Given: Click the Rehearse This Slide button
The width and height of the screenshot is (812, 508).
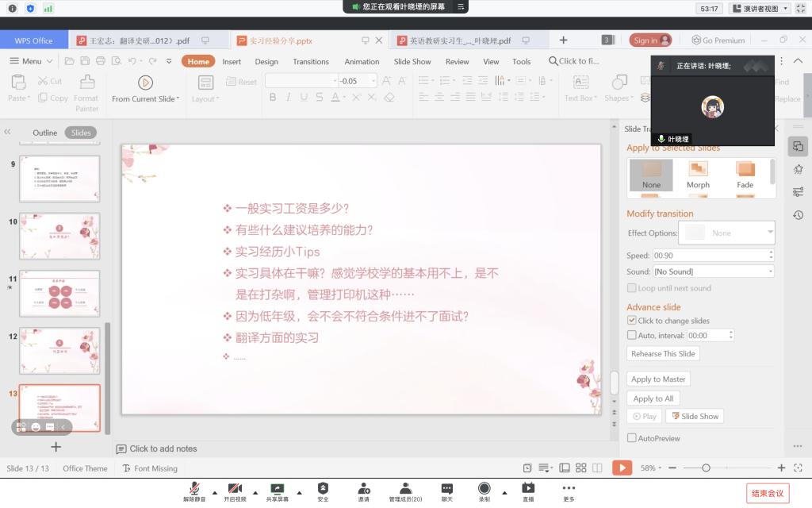Looking at the screenshot, I should [x=663, y=354].
